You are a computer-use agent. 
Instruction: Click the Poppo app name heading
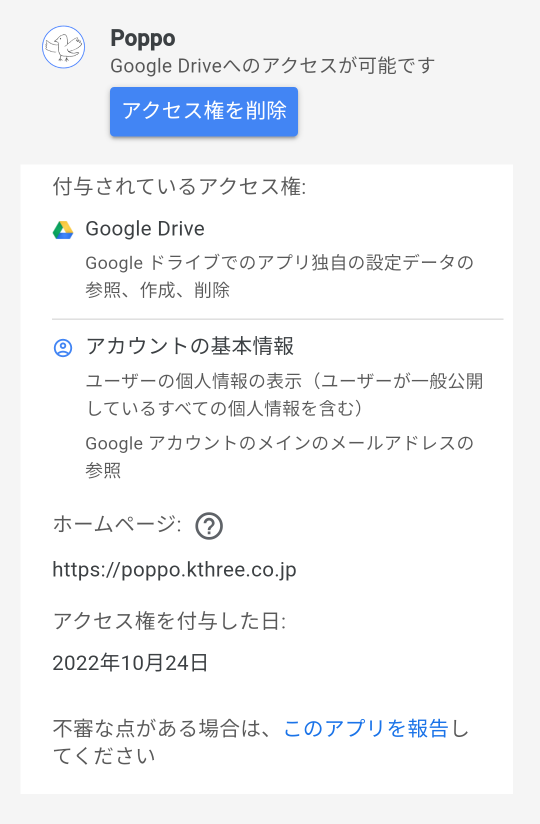point(143,38)
